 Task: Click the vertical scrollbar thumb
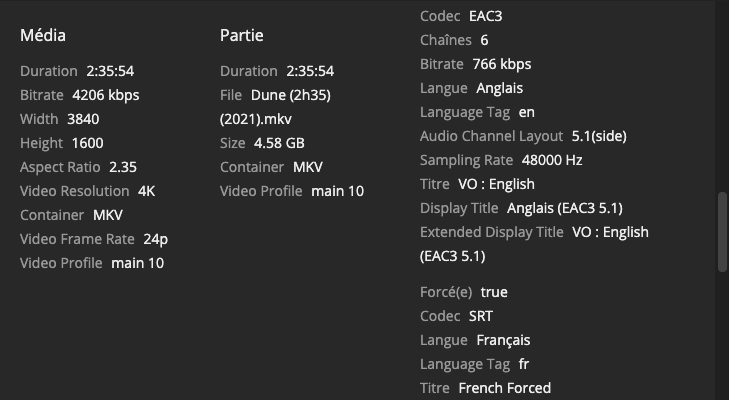point(723,231)
